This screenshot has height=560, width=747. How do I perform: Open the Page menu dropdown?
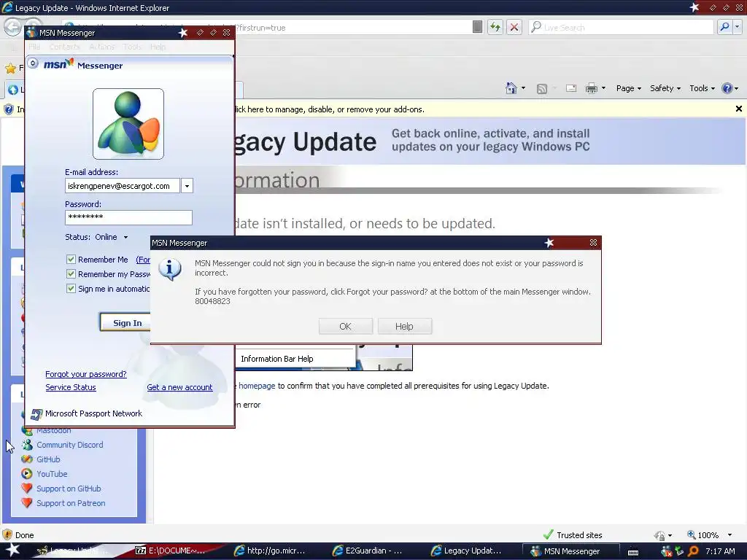click(628, 88)
